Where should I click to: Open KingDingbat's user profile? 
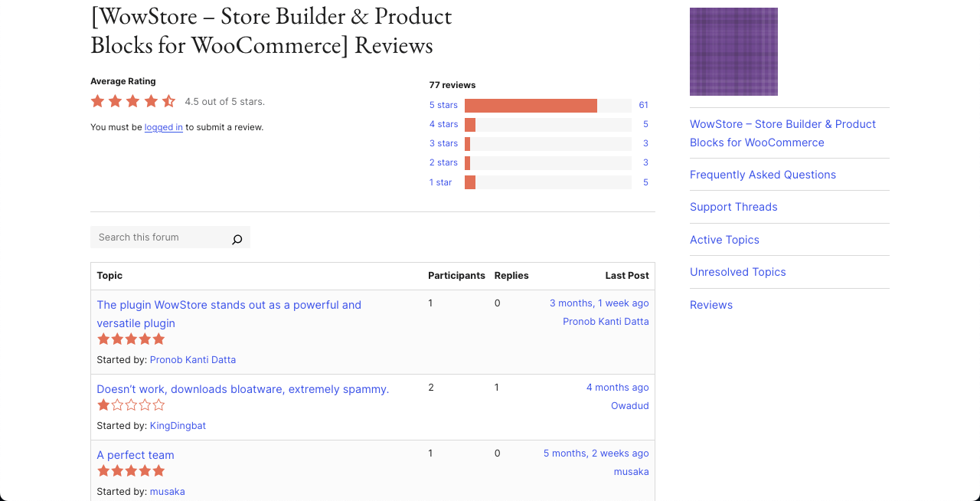pos(178,426)
